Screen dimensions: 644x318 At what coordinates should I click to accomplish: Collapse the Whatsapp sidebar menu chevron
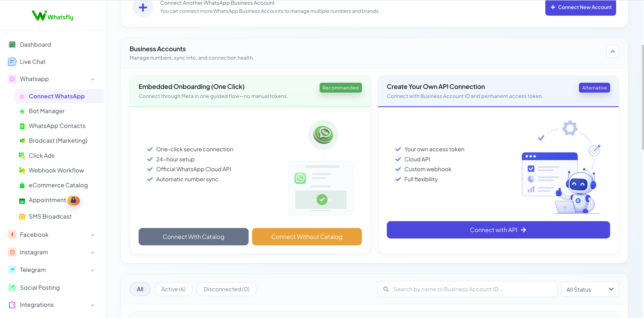[93, 79]
